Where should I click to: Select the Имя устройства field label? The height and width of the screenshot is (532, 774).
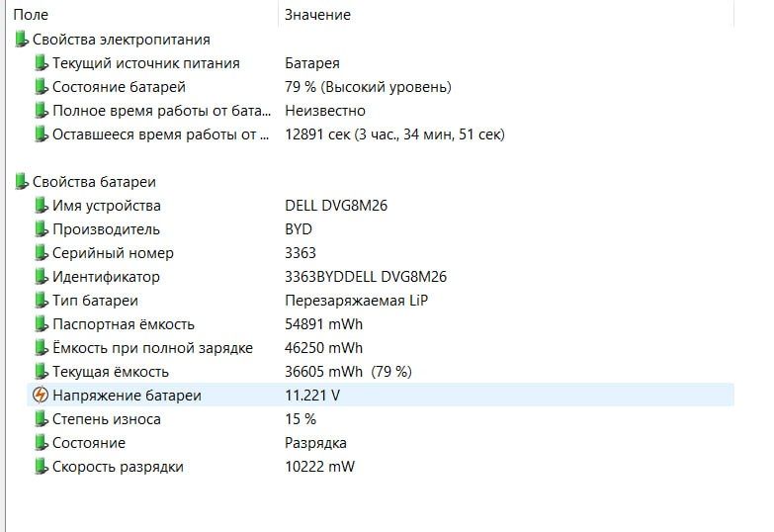coord(107,206)
